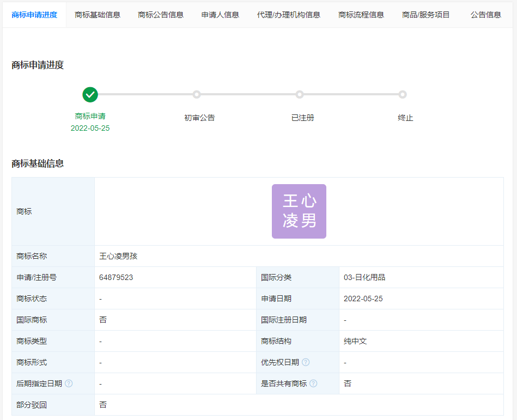Click 2022-05-25 date under progress step

click(90, 128)
